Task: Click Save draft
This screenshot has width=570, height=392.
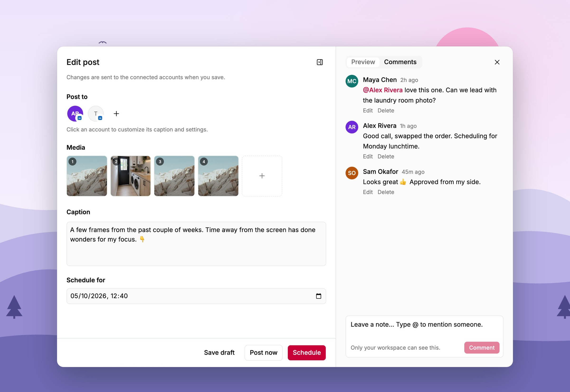Action: (x=219, y=353)
